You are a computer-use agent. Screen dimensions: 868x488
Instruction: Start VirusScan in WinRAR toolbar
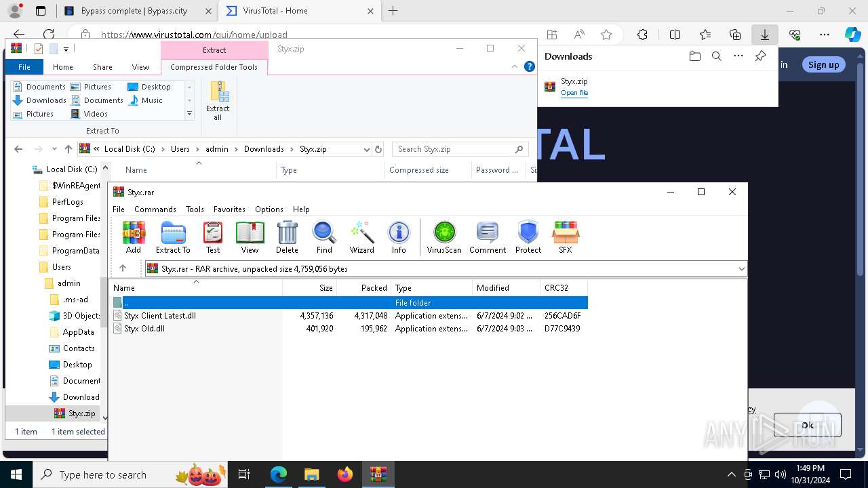click(444, 238)
